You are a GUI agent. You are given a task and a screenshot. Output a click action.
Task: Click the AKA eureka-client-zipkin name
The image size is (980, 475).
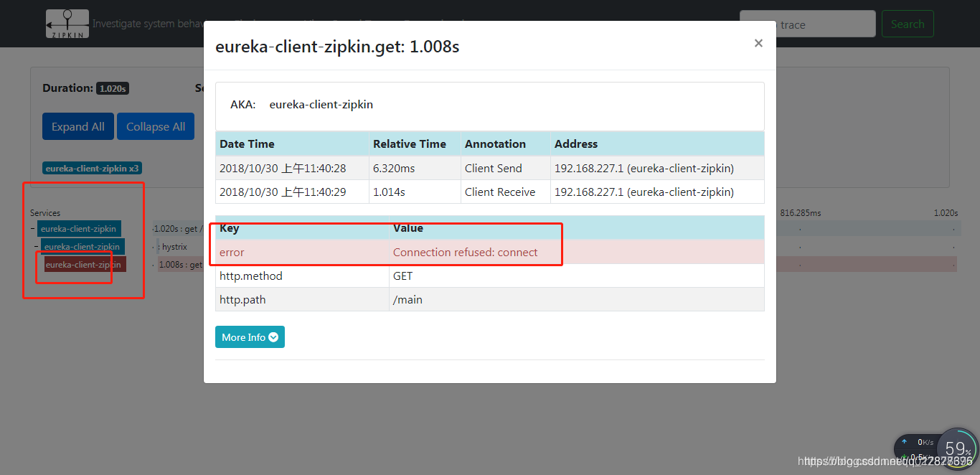coord(321,105)
